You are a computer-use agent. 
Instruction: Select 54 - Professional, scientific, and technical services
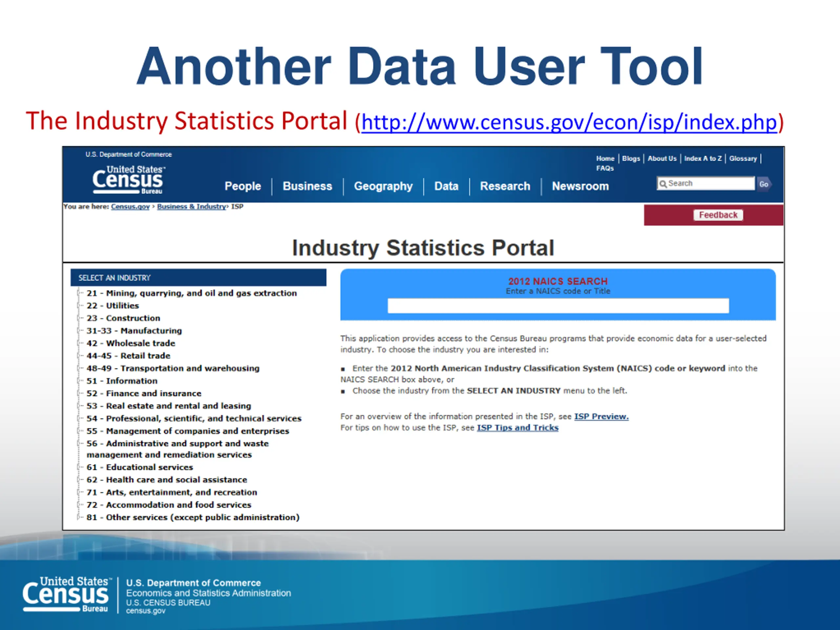point(194,418)
